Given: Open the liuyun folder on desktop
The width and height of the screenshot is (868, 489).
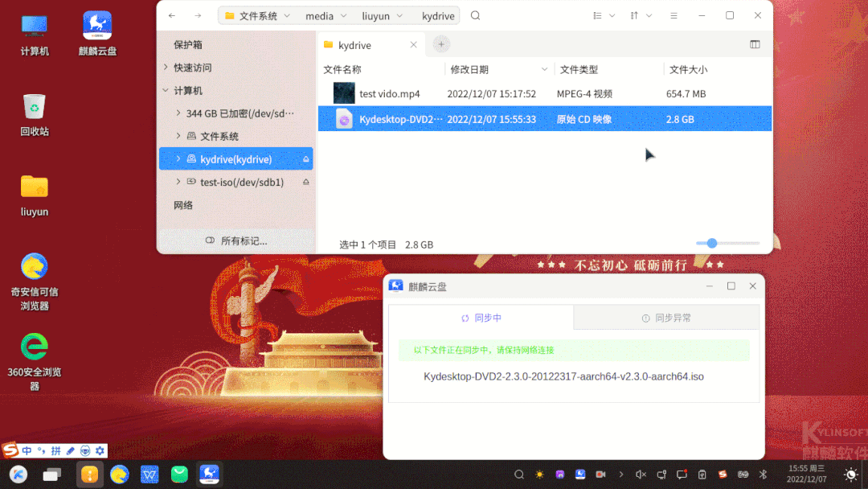Looking at the screenshot, I should click(x=35, y=195).
